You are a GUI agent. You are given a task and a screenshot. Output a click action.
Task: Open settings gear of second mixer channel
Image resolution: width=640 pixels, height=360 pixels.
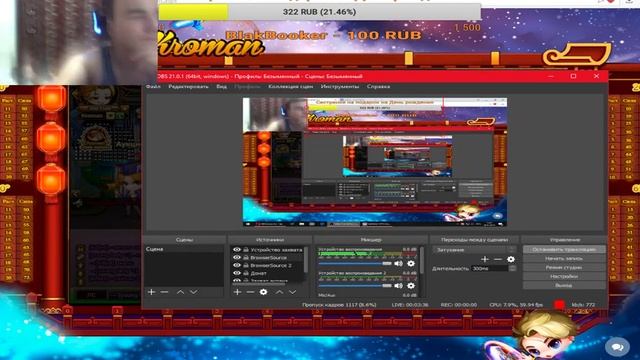(x=411, y=285)
